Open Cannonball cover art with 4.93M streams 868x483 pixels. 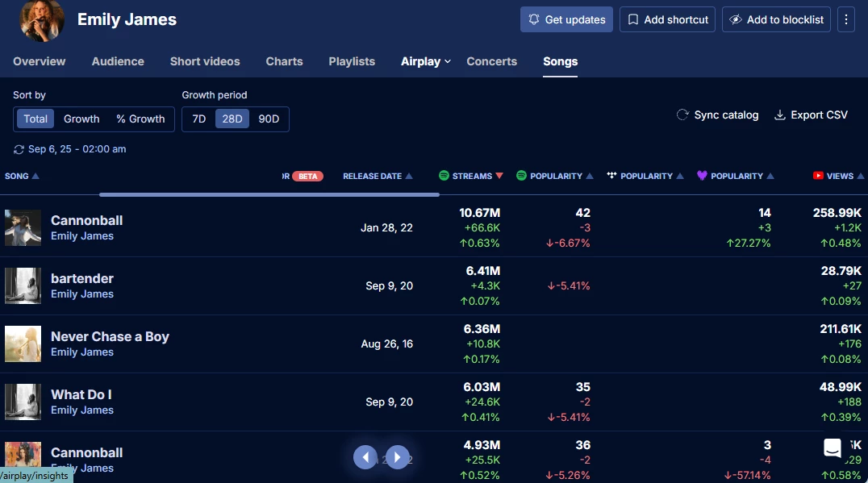23,456
